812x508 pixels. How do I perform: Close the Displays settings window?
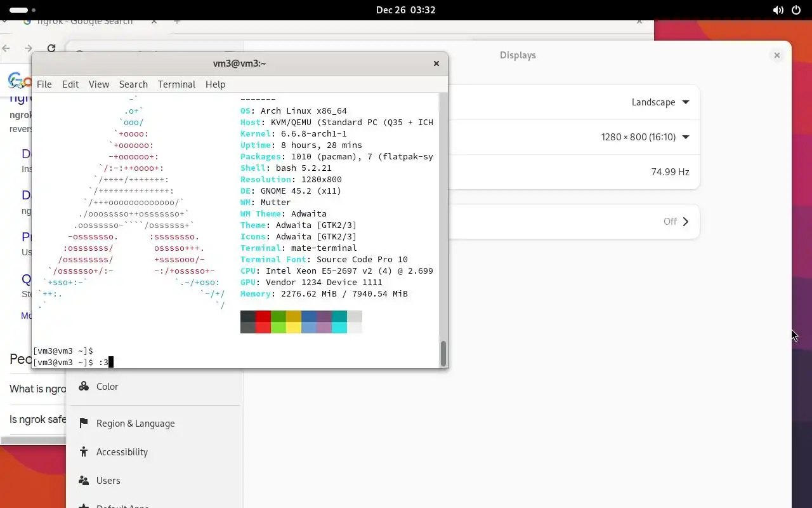(x=776, y=55)
